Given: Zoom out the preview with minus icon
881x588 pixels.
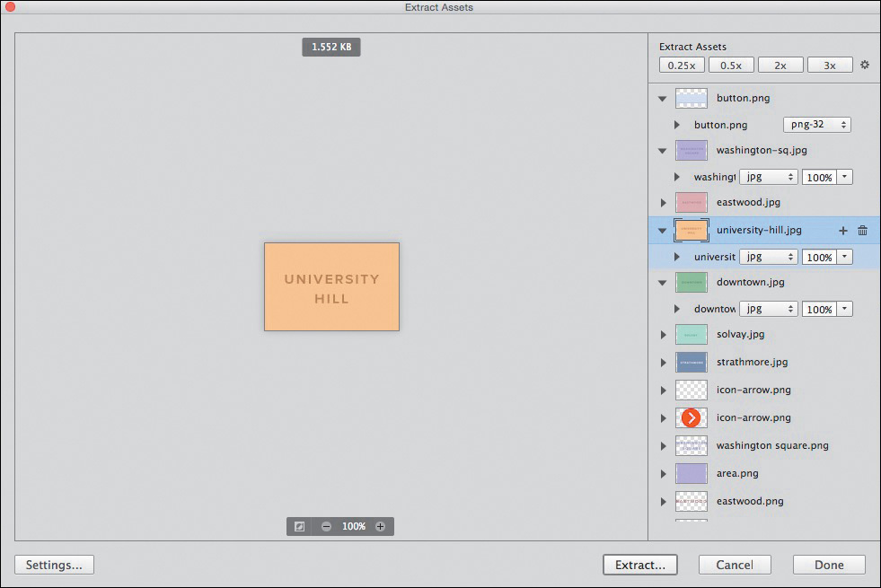Looking at the screenshot, I should 326,527.
